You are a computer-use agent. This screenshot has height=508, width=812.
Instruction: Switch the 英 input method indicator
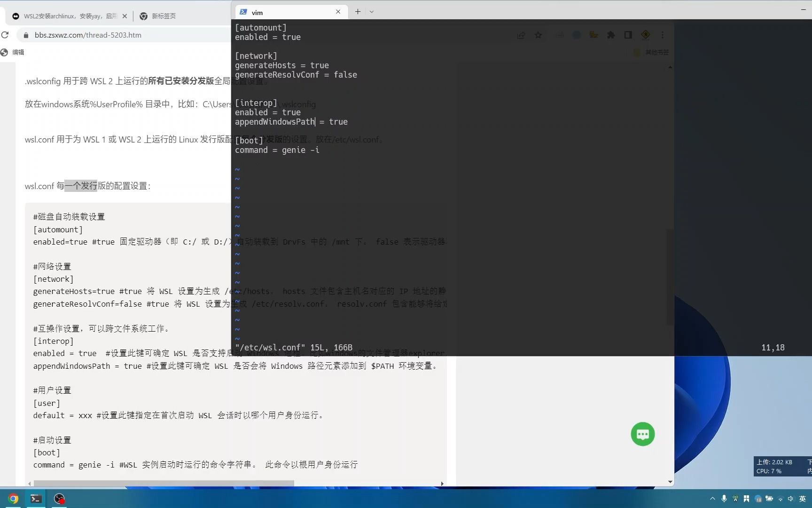tap(802, 499)
